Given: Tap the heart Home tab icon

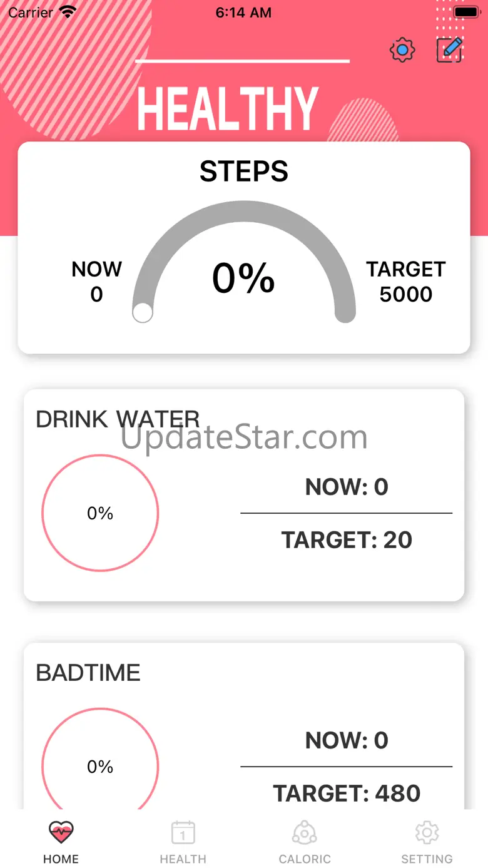Looking at the screenshot, I should pos(61,832).
